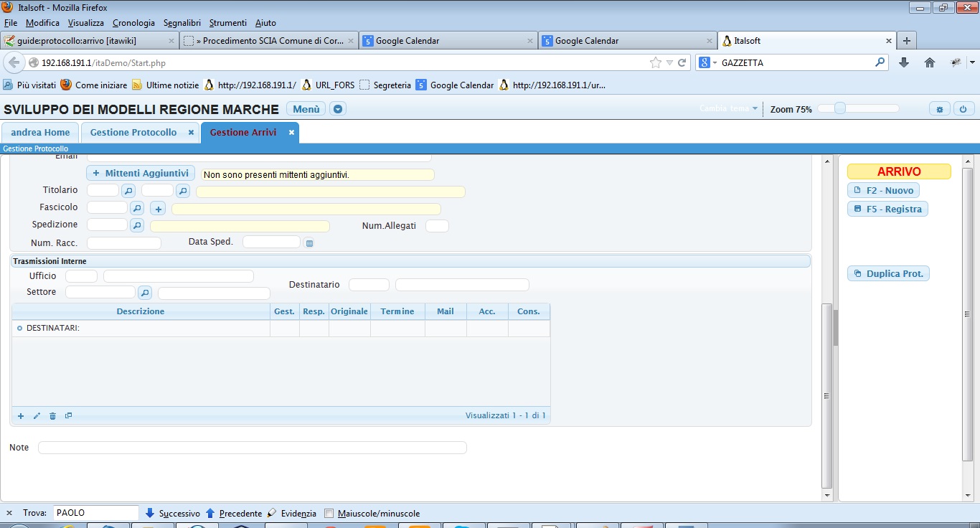The width and height of the screenshot is (980, 528).
Task: Add a row with the table plus icon
Action: pos(21,416)
